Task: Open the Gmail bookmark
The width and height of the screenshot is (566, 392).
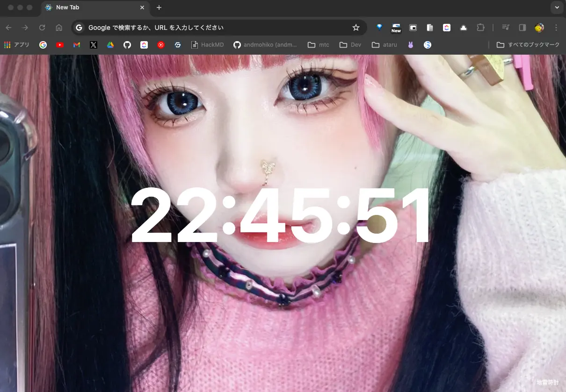Action: (x=77, y=45)
